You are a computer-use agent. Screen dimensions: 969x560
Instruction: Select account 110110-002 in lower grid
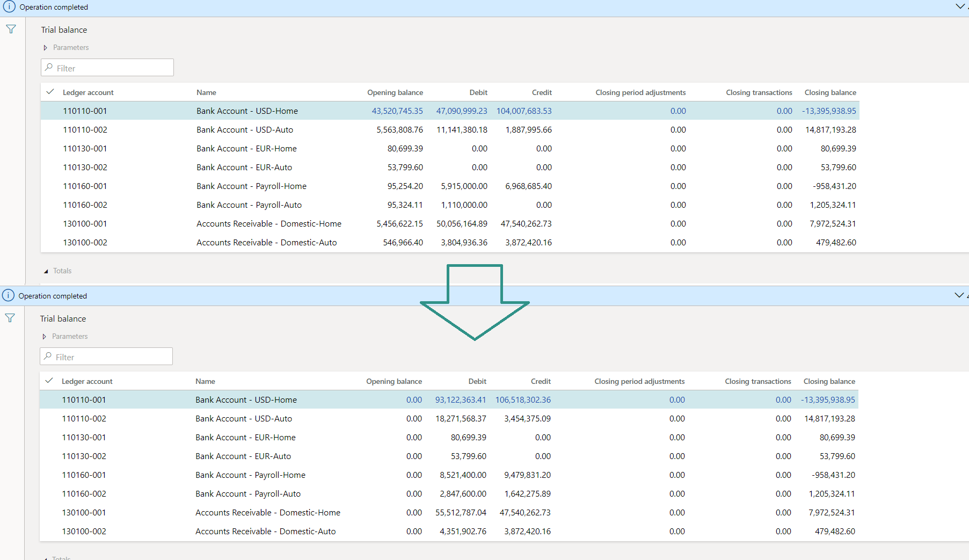(84, 418)
